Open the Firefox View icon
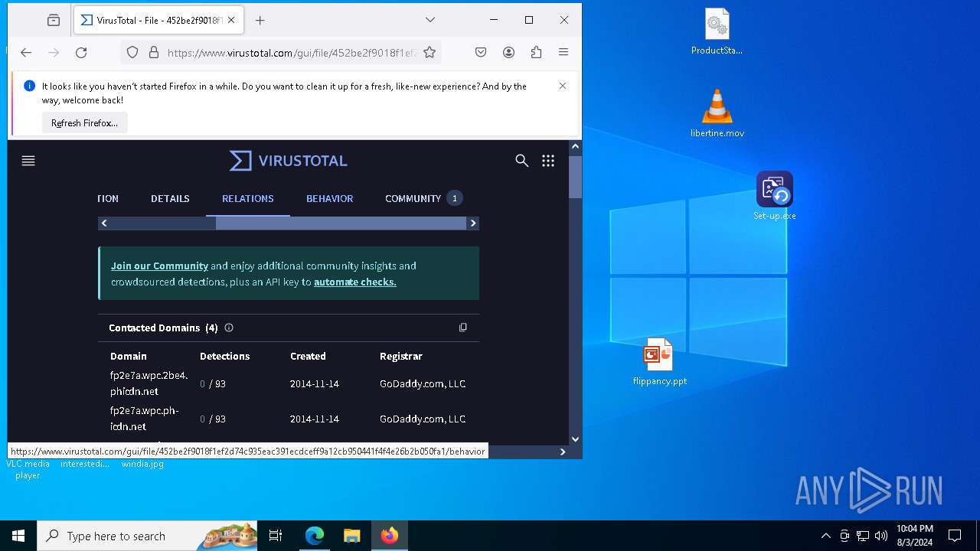980x551 pixels. tap(54, 21)
